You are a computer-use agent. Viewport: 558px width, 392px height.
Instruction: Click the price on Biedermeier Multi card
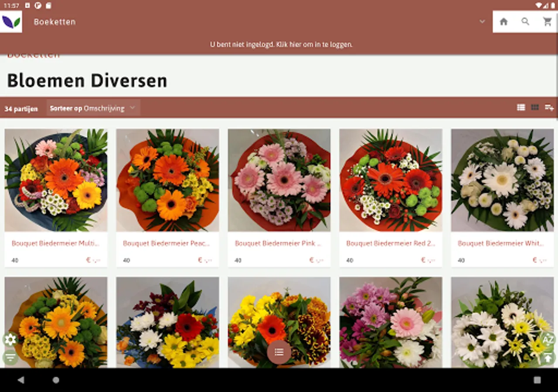94,260
